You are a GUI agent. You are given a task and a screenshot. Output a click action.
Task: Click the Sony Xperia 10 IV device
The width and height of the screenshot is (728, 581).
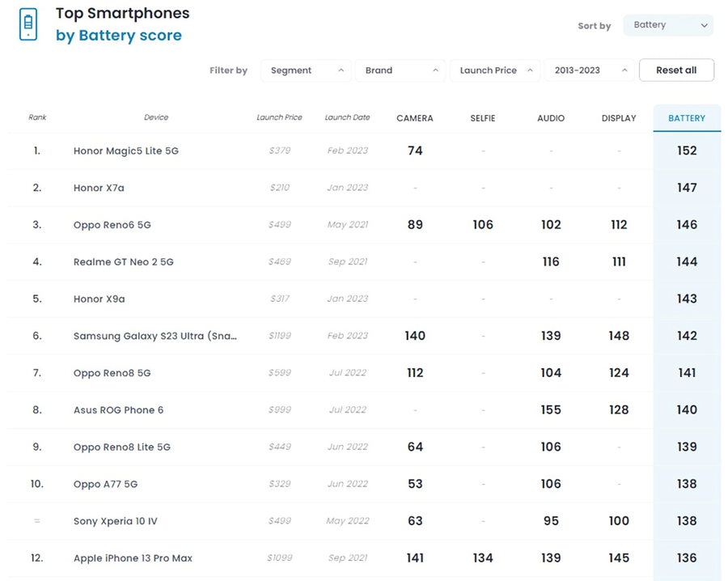tap(115, 521)
